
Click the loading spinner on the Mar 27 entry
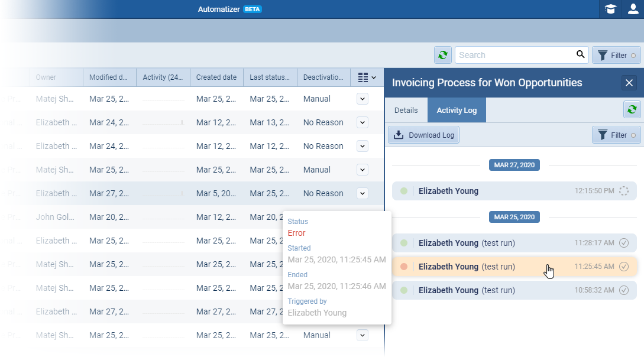click(623, 190)
